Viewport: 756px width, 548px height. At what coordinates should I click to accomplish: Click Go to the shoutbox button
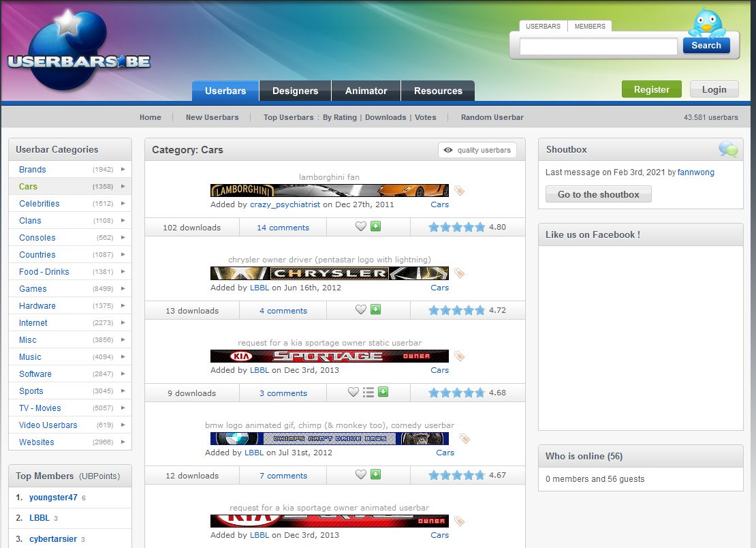[x=599, y=194]
